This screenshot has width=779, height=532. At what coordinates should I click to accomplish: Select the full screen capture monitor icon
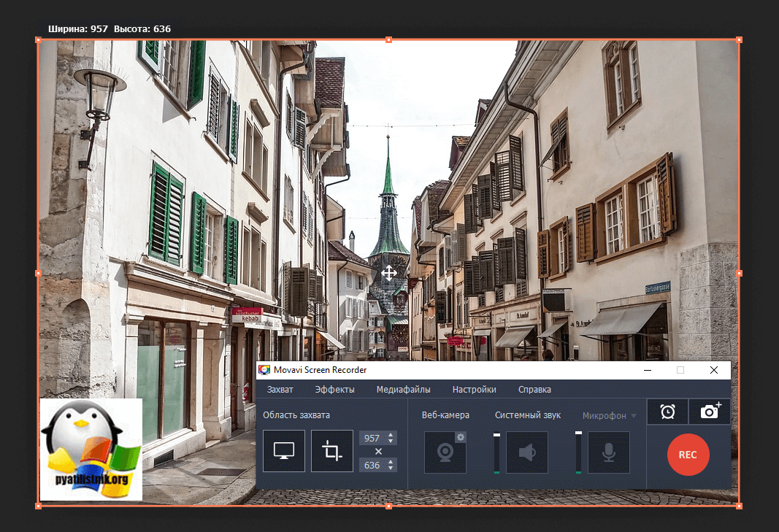[x=284, y=451]
